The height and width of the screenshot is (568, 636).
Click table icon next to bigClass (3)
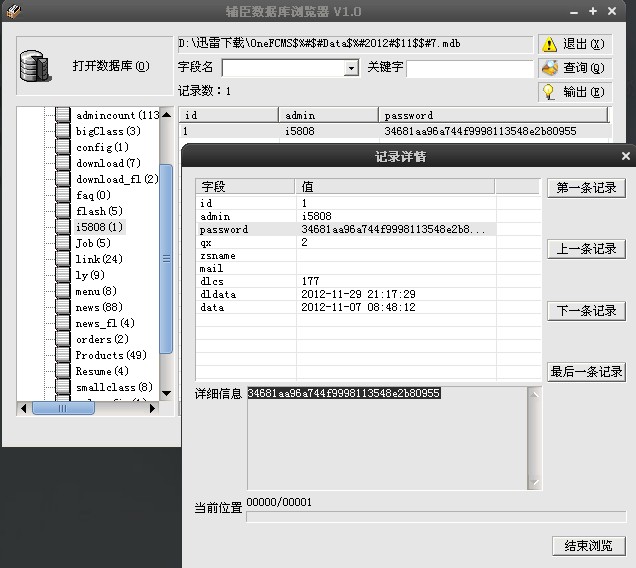(x=62, y=131)
